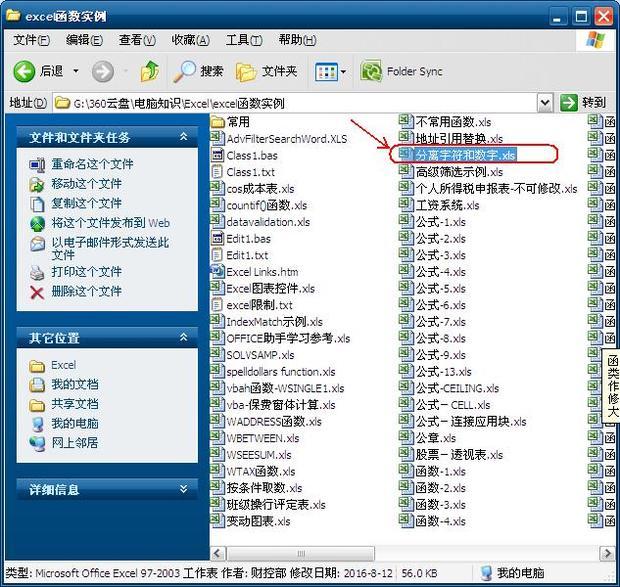The width and height of the screenshot is (620, 587).
Task: Expand the 详细信息 panel
Action: 183,489
